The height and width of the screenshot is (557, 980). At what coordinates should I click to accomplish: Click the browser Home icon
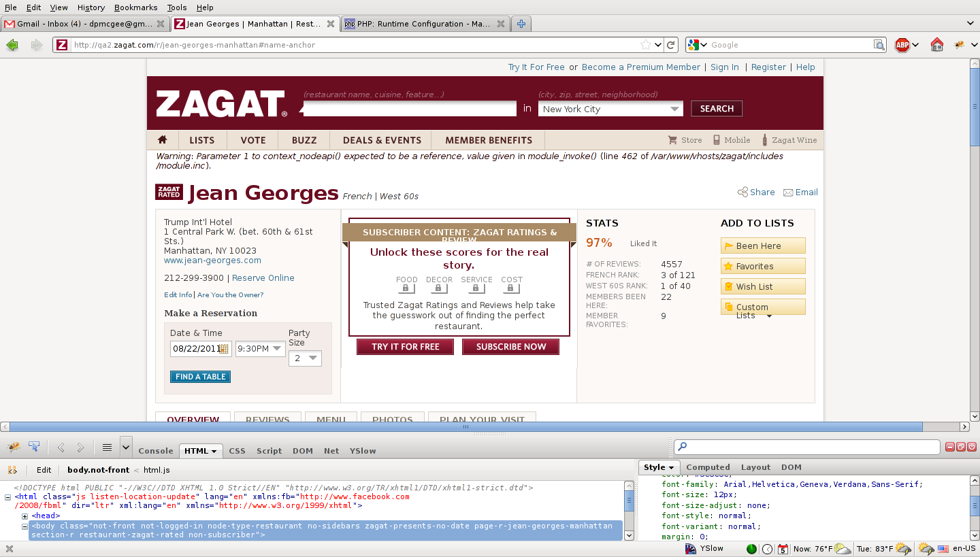[937, 45]
